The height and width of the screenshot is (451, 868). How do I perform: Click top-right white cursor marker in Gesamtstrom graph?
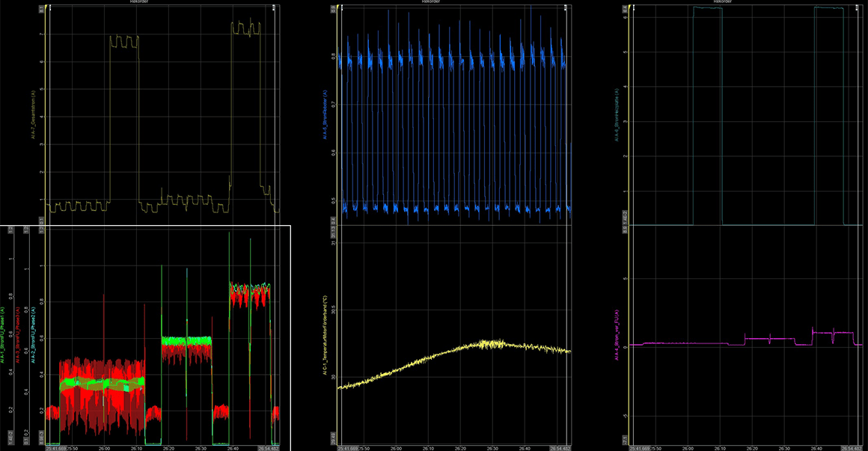coord(274,7)
